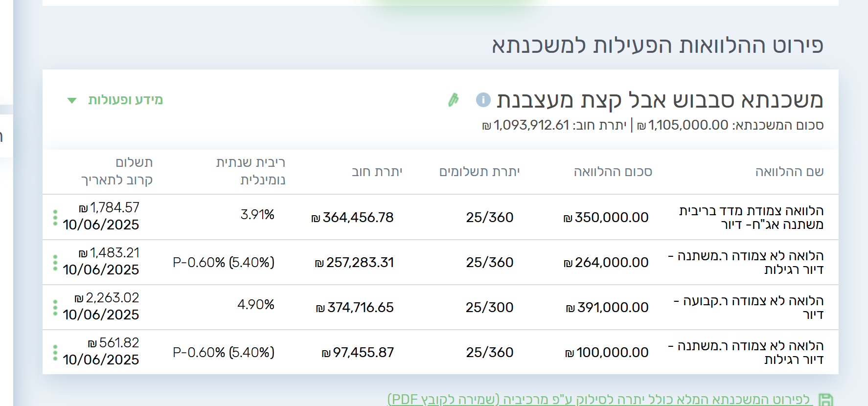
Task: Click the ריבית שנתית נומינלית column header
Action: [251, 171]
